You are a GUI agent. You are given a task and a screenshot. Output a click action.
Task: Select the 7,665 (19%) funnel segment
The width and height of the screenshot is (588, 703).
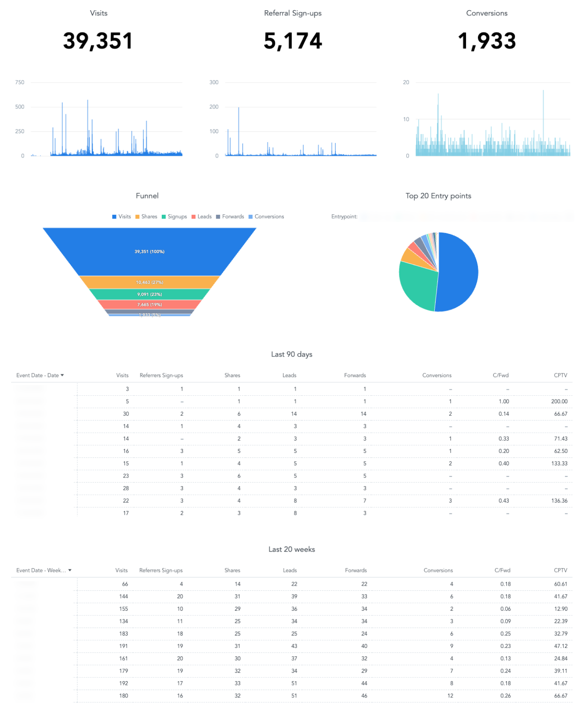click(149, 304)
